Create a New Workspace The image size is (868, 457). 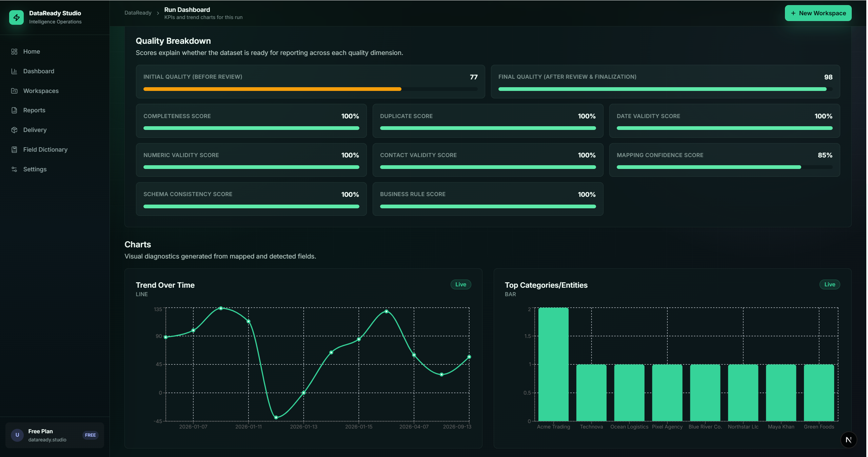point(818,13)
